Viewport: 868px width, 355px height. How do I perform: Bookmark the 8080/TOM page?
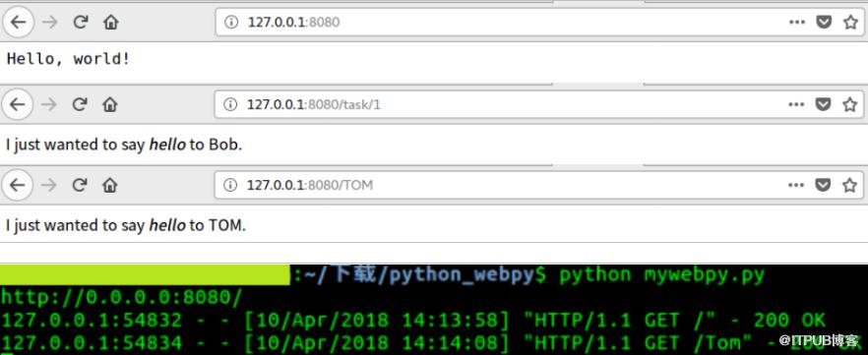pos(849,185)
